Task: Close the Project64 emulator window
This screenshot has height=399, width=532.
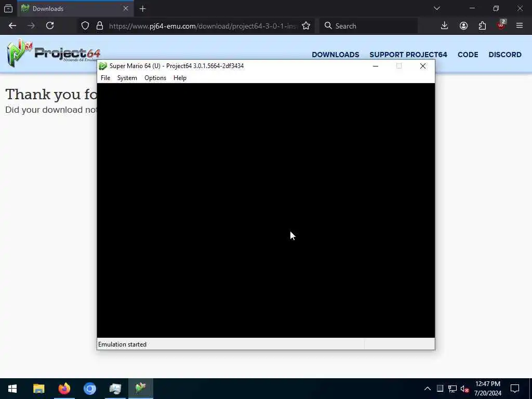Action: pyautogui.click(x=423, y=66)
